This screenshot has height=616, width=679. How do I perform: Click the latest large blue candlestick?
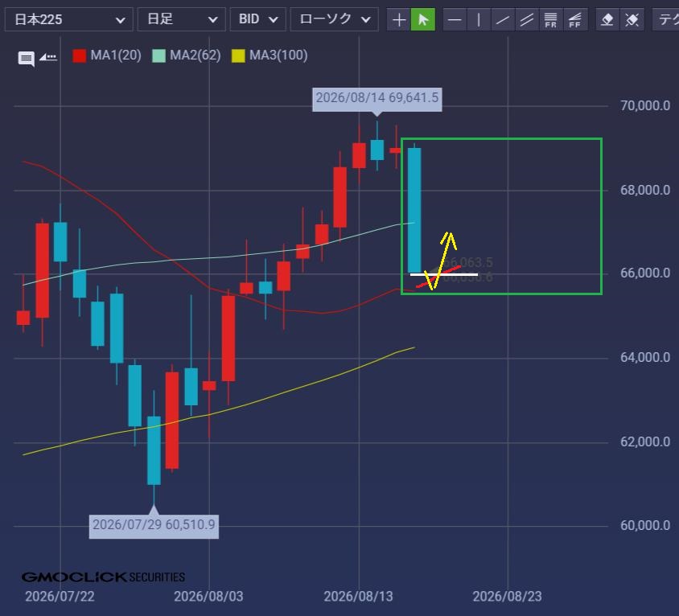414,211
